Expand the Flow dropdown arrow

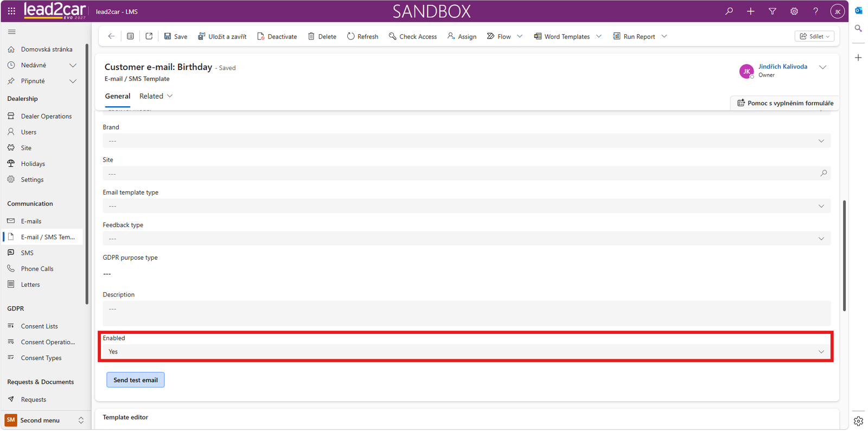pyautogui.click(x=520, y=36)
